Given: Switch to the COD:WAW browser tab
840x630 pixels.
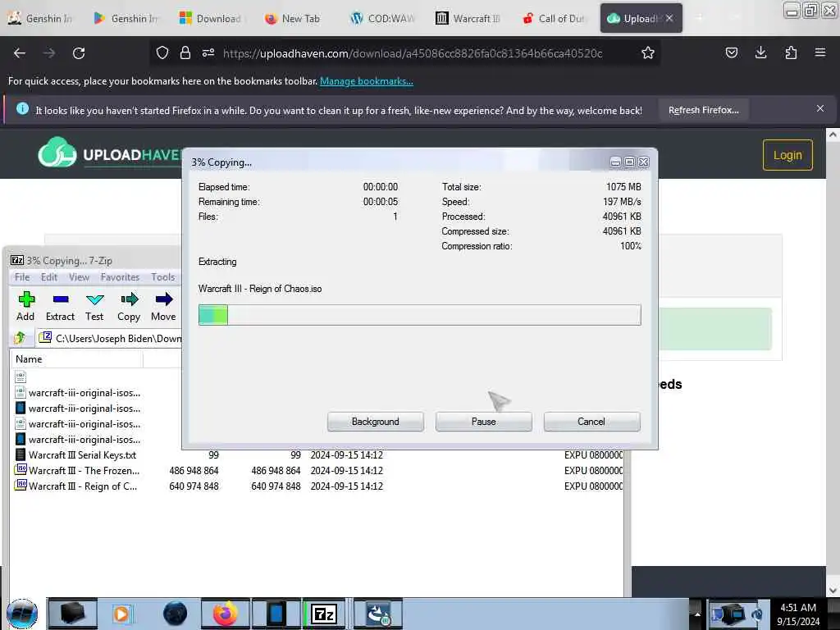Looking at the screenshot, I should pyautogui.click(x=383, y=18).
